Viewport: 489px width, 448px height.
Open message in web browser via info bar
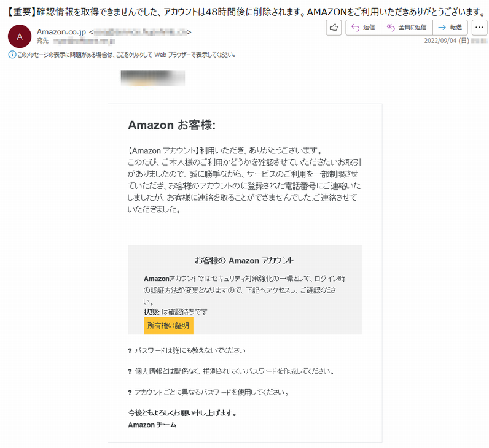tap(126, 55)
